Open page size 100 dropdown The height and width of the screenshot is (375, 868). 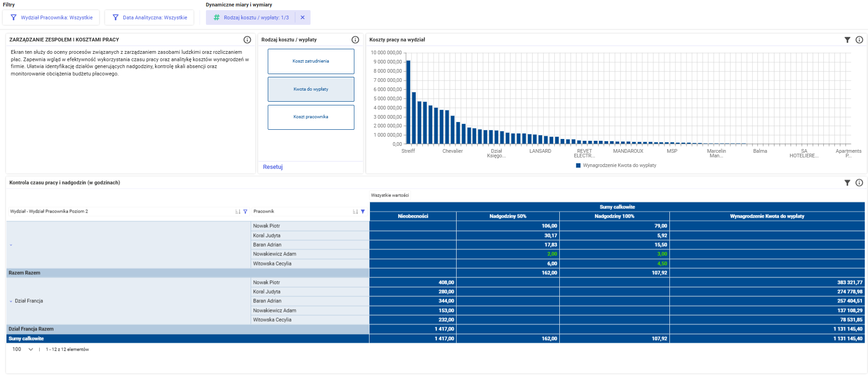coord(23,349)
